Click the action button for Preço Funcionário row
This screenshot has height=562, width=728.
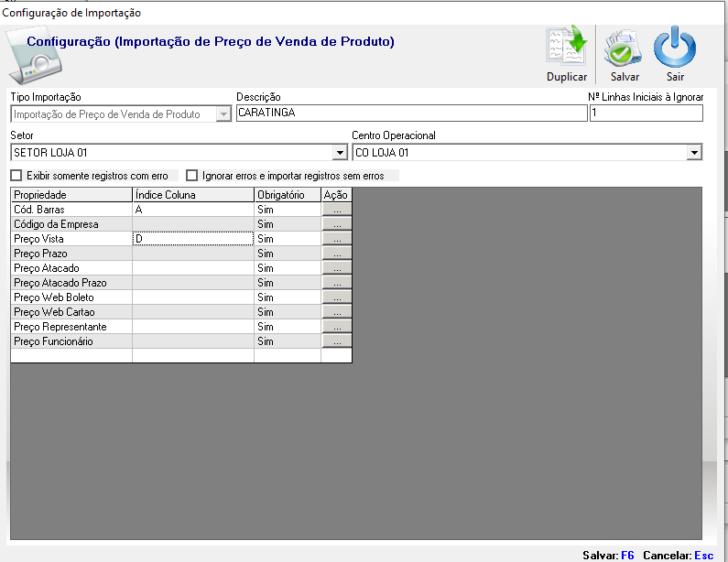point(337,340)
